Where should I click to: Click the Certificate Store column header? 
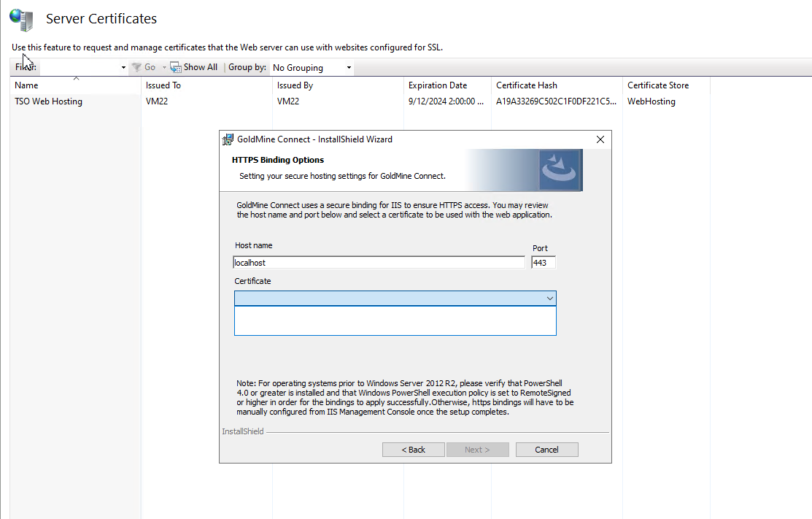[x=658, y=85]
